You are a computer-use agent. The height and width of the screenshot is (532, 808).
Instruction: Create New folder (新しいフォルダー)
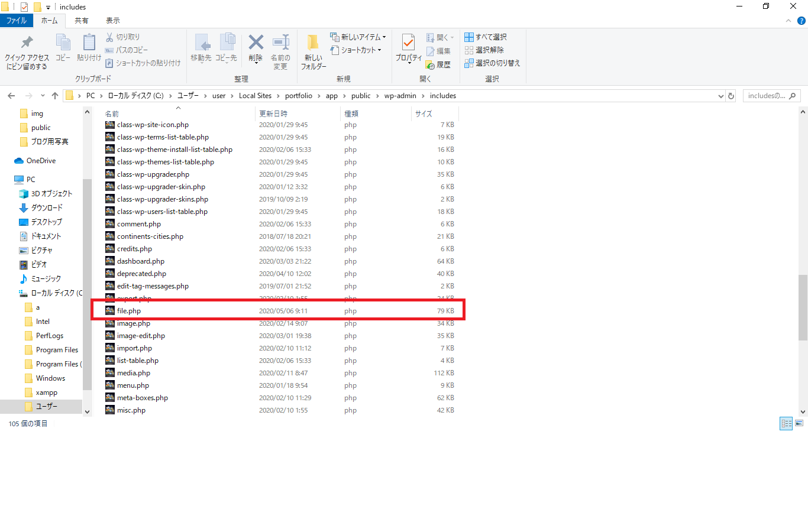tap(313, 52)
